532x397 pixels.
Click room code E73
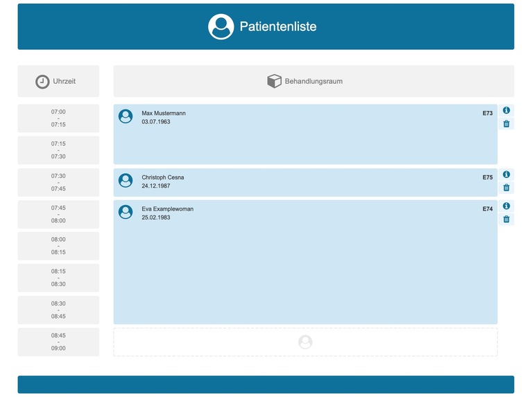click(x=488, y=113)
